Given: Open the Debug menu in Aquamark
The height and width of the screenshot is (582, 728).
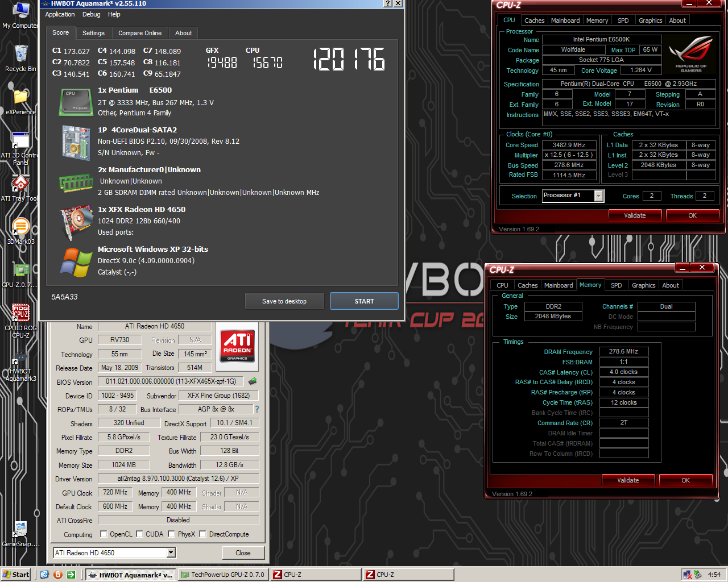Looking at the screenshot, I should pyautogui.click(x=91, y=14).
